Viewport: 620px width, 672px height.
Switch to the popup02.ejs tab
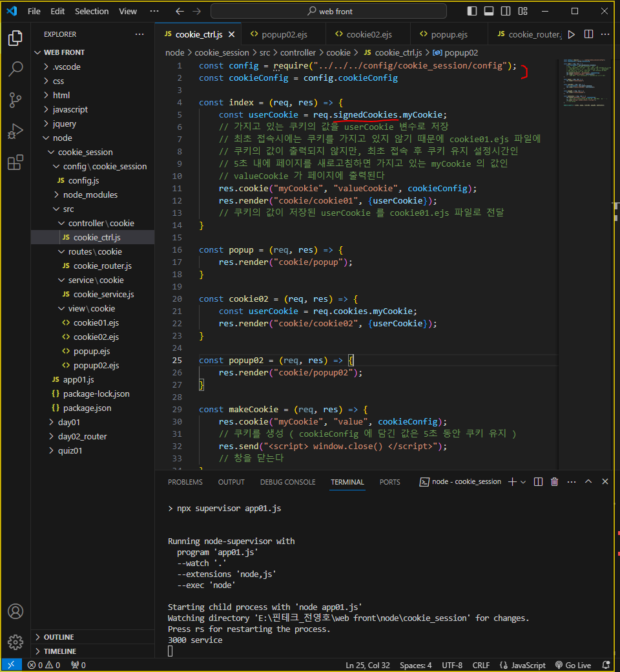click(x=284, y=34)
